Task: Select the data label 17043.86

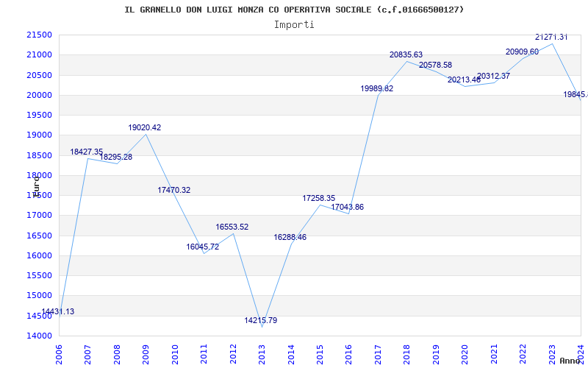Action: 347,208
